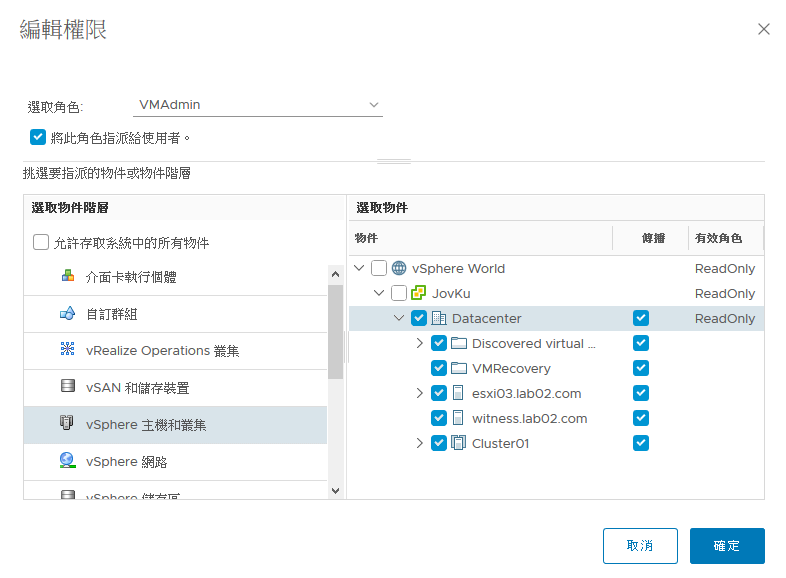Select vRealize Operations 叢集 hierarchy item
Screen dimensions: 786x578
pos(175,351)
